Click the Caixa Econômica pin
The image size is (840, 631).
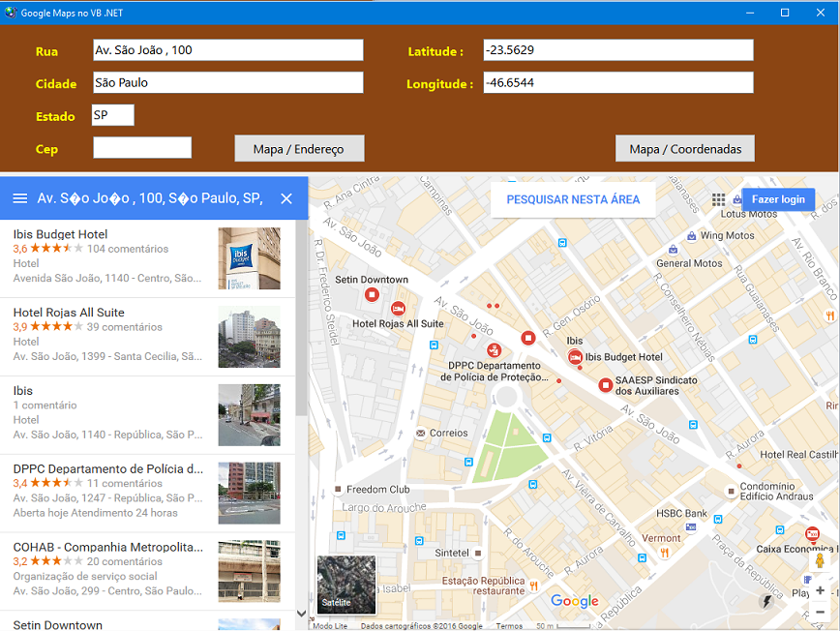(812, 533)
